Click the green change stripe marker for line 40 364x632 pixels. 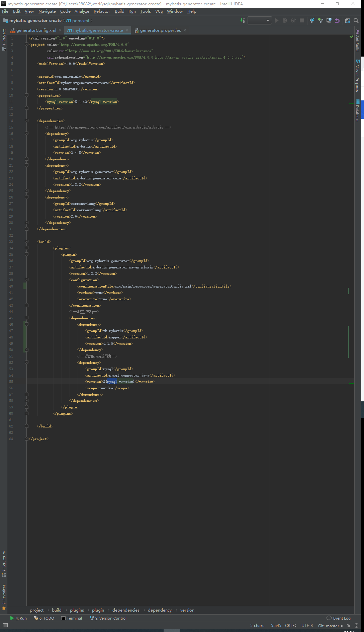[348, 291]
